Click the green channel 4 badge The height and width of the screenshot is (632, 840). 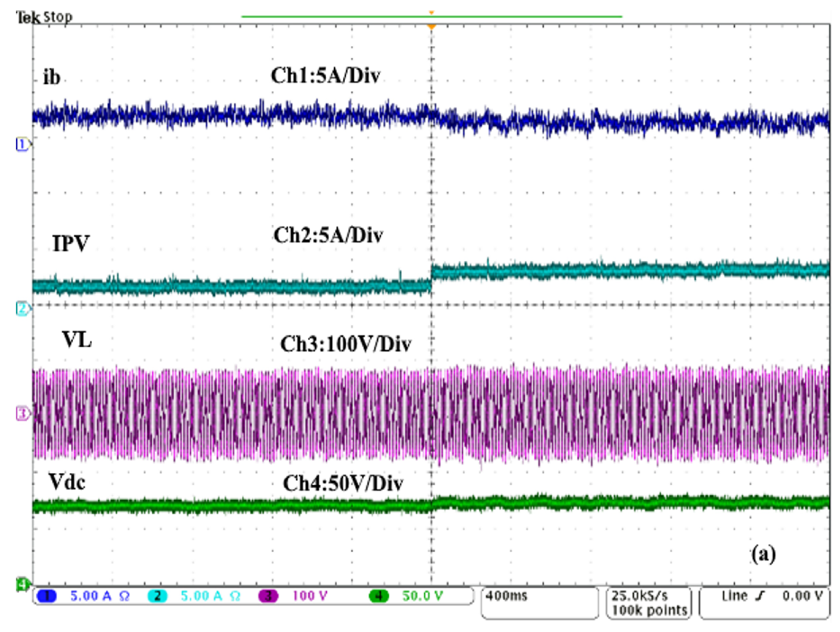click(x=379, y=596)
